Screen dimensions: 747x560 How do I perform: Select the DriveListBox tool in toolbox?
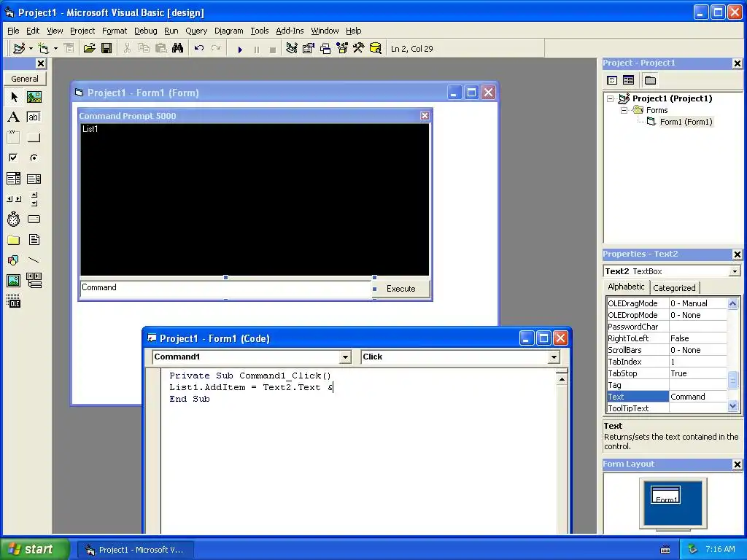[x=34, y=219]
